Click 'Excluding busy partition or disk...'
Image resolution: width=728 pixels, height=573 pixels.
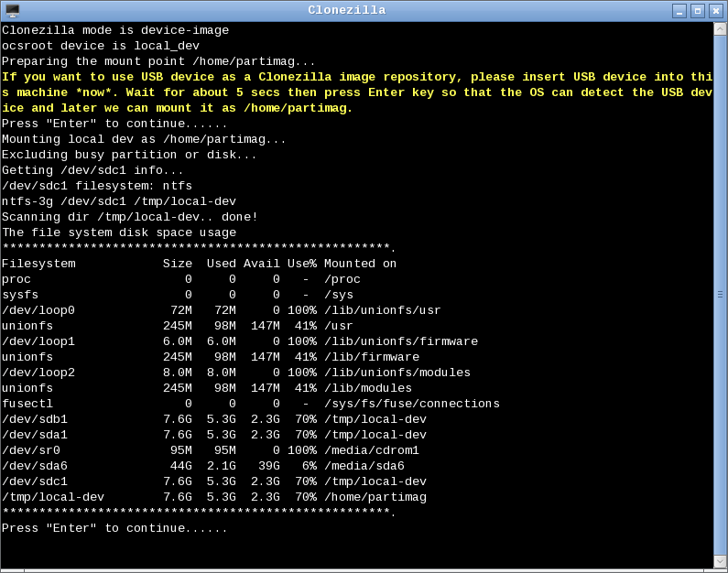(129, 155)
